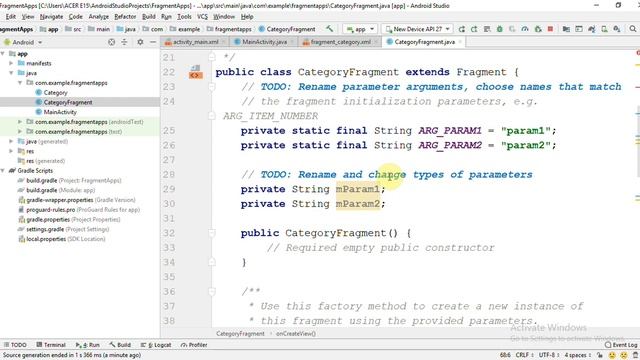Click the red Stop button in toolbar
The width and height of the screenshot is (640, 360).
tap(550, 29)
